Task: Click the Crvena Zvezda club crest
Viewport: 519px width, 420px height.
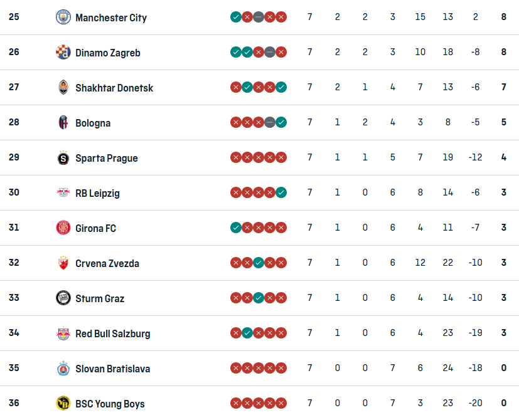Action: [x=63, y=263]
